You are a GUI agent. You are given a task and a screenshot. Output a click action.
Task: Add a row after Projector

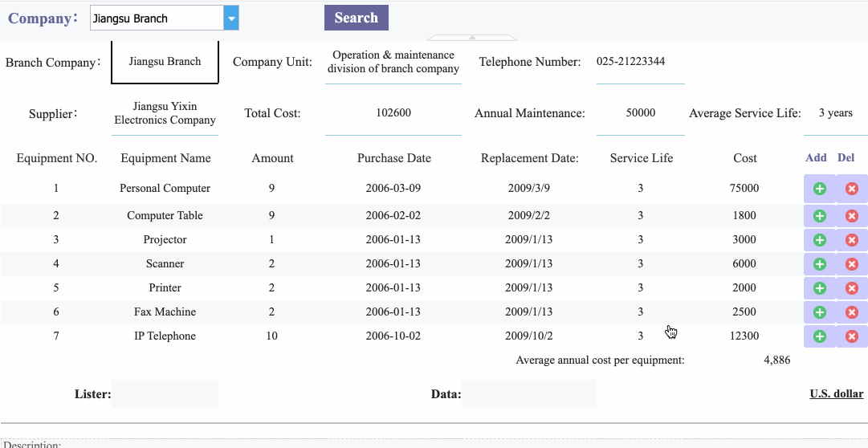click(819, 240)
